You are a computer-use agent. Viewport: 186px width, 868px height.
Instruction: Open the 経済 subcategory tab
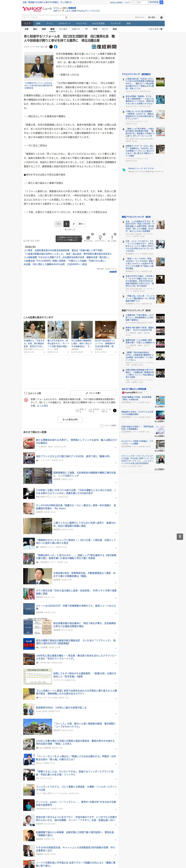point(52,29)
